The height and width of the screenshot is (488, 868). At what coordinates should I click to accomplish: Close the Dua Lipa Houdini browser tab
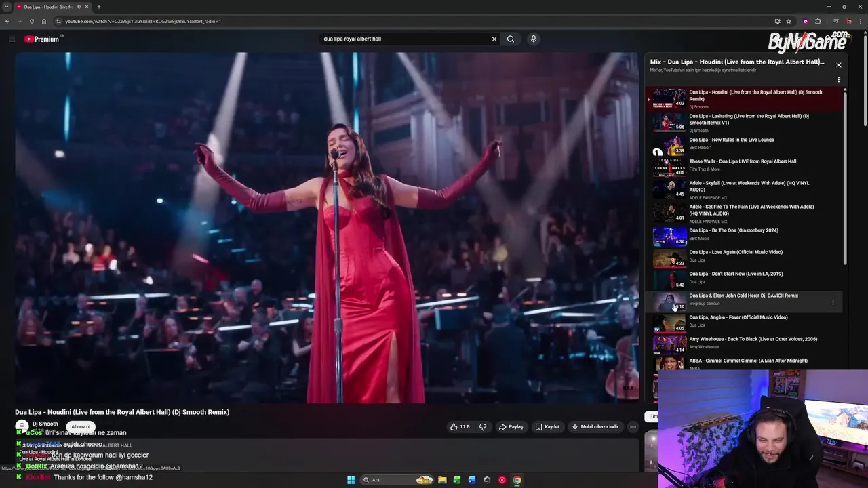(x=88, y=7)
